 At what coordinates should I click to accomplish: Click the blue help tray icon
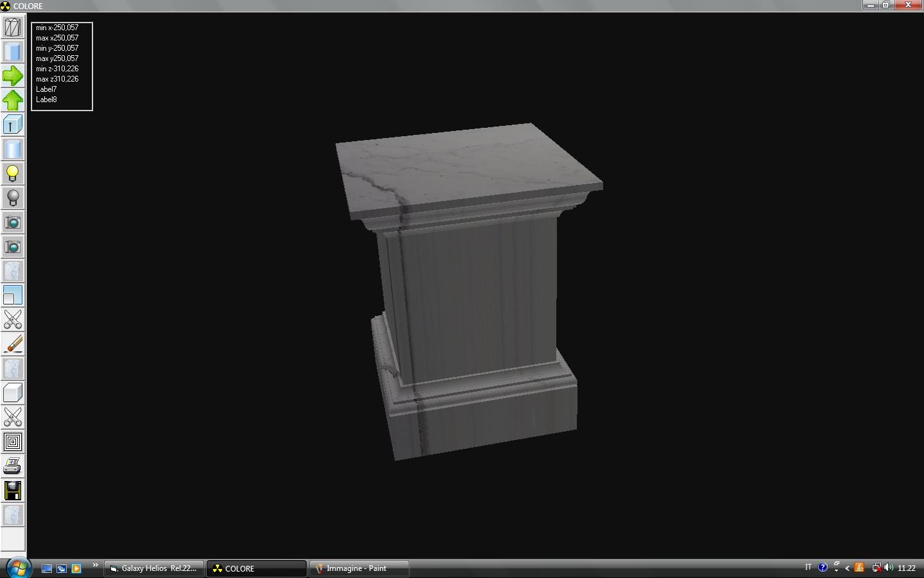coord(823,568)
